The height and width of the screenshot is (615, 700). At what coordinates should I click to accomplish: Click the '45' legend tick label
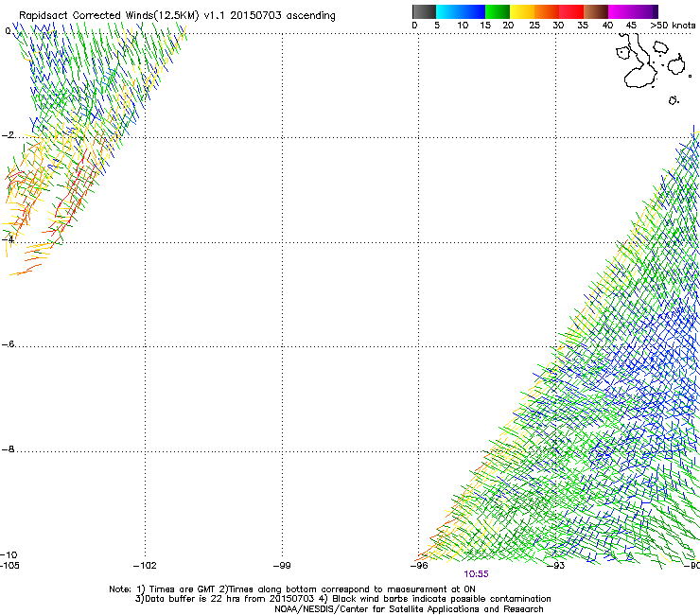click(631, 26)
